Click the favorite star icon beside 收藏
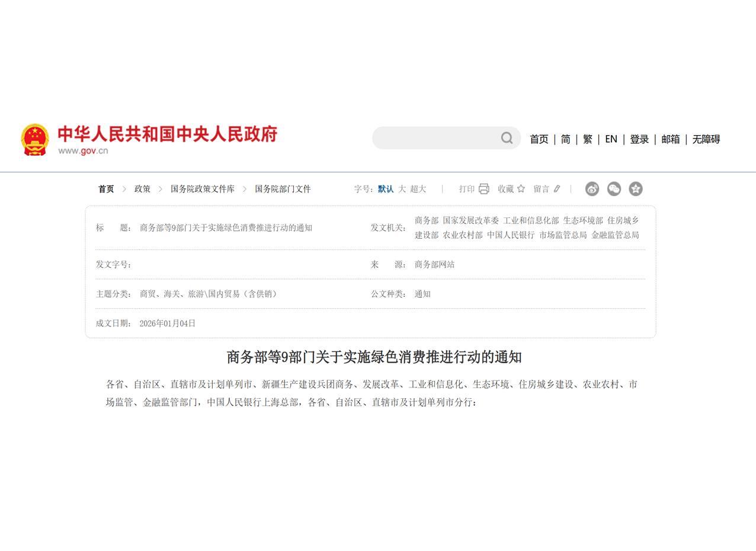This screenshot has width=756, height=551. point(521,189)
